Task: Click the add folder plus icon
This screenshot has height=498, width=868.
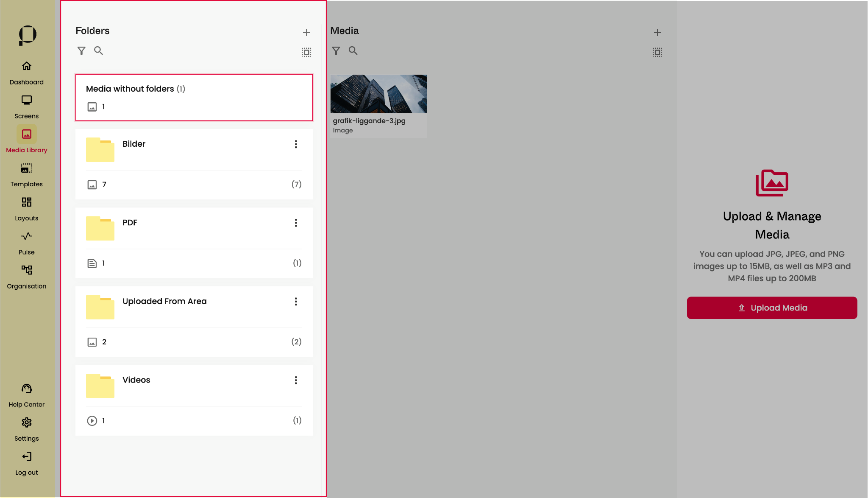Action: click(306, 33)
